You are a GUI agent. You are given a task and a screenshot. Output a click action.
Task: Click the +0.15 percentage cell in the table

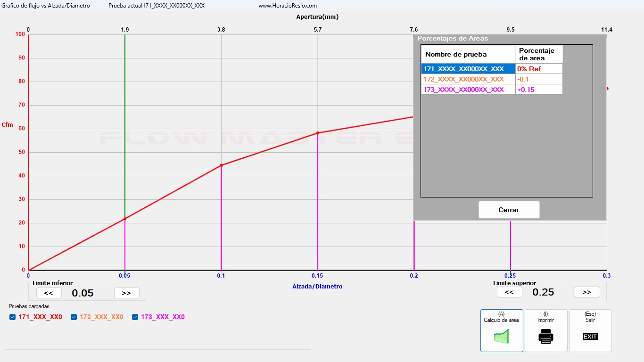539,90
